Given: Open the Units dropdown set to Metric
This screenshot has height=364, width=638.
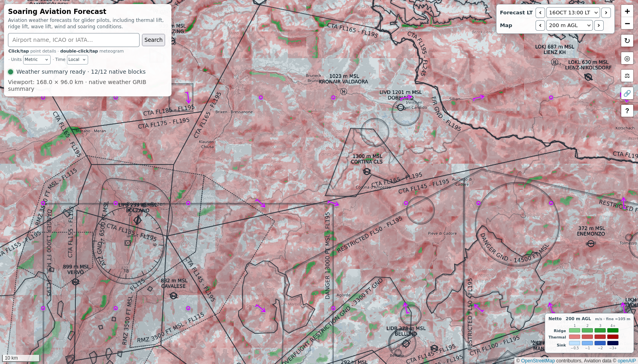Looking at the screenshot, I should 37,60.
